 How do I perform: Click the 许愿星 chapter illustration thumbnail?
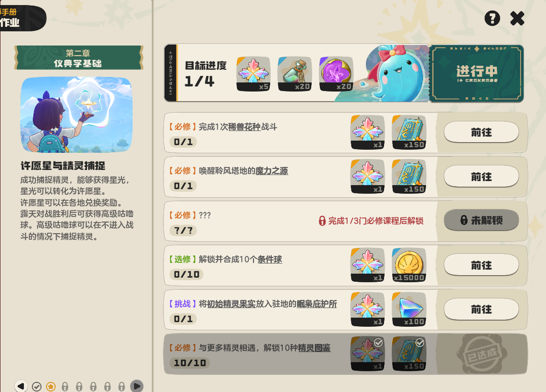tap(76, 114)
